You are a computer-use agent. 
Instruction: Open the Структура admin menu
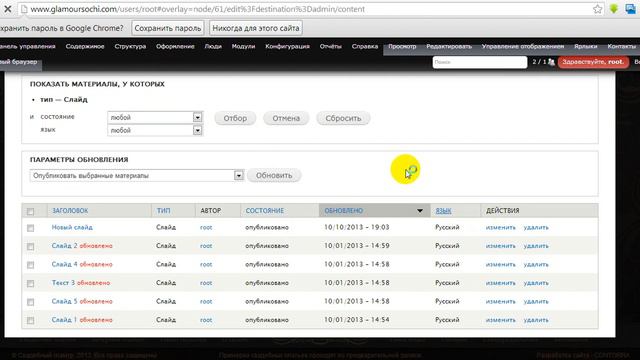130,47
